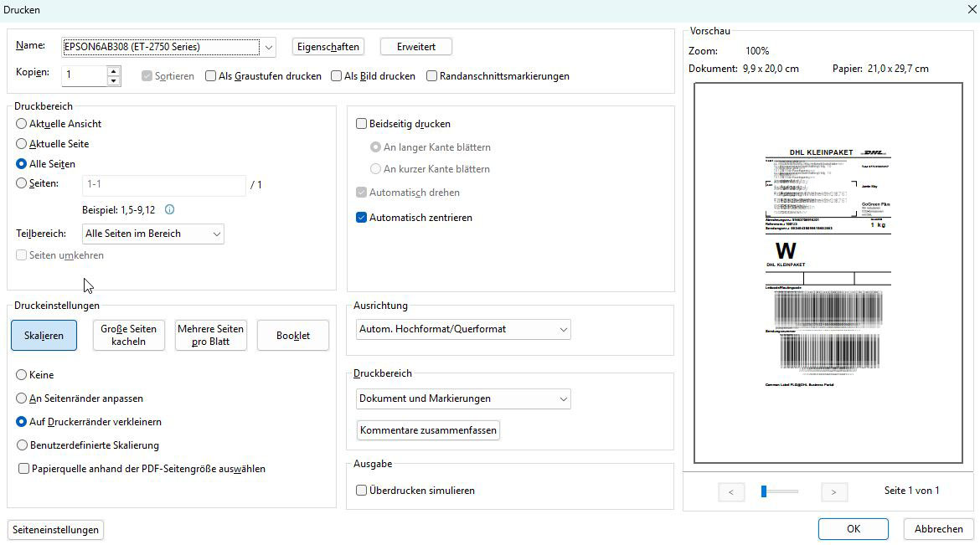Choose Benutzerdefinierte Skalierung
The height and width of the screenshot is (545, 980).
tap(21, 445)
